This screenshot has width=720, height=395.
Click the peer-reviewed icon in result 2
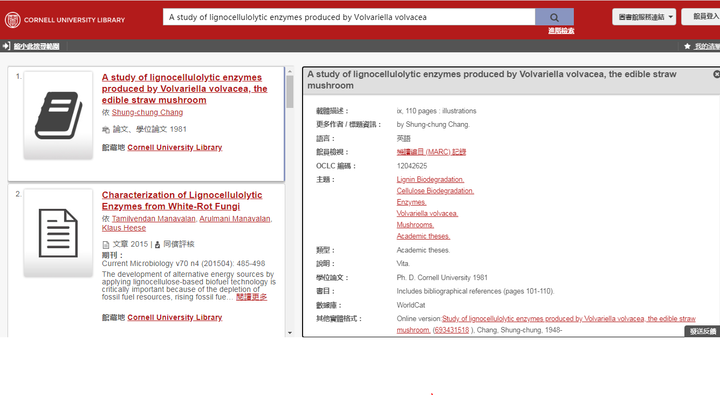(x=157, y=244)
